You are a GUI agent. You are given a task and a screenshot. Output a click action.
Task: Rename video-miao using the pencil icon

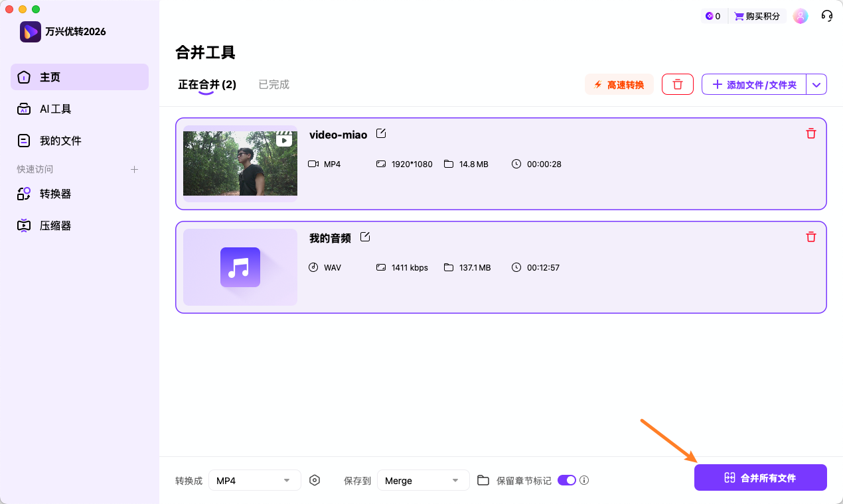(381, 133)
